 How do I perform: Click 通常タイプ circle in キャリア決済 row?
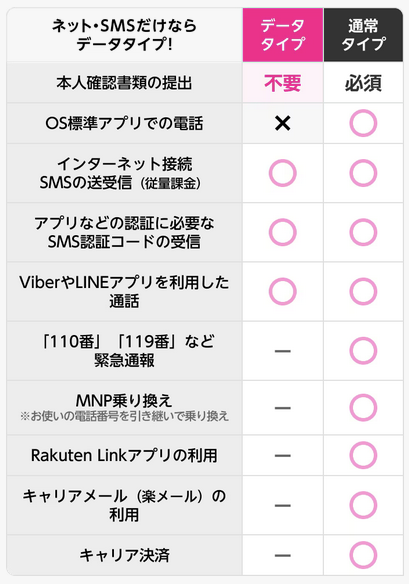pos(363,555)
